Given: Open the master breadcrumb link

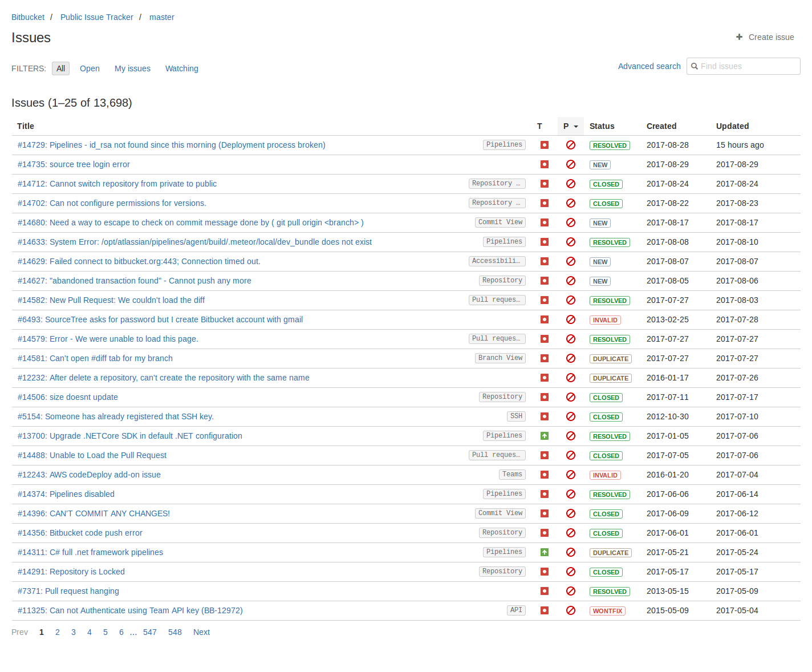Looking at the screenshot, I should 161,17.
